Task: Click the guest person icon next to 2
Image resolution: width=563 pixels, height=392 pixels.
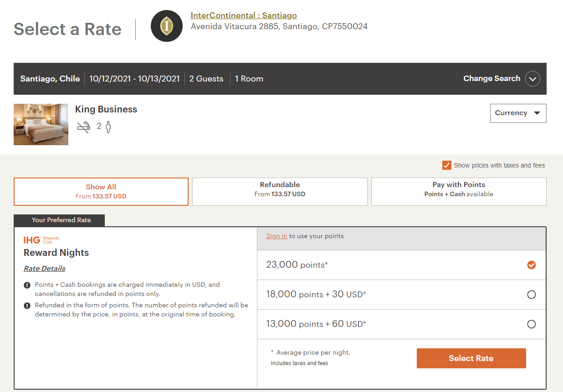Action: [x=108, y=127]
